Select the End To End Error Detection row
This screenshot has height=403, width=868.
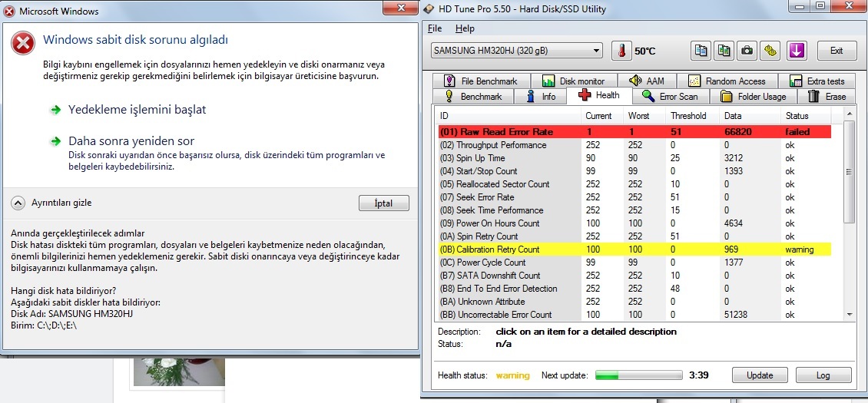[x=634, y=289]
